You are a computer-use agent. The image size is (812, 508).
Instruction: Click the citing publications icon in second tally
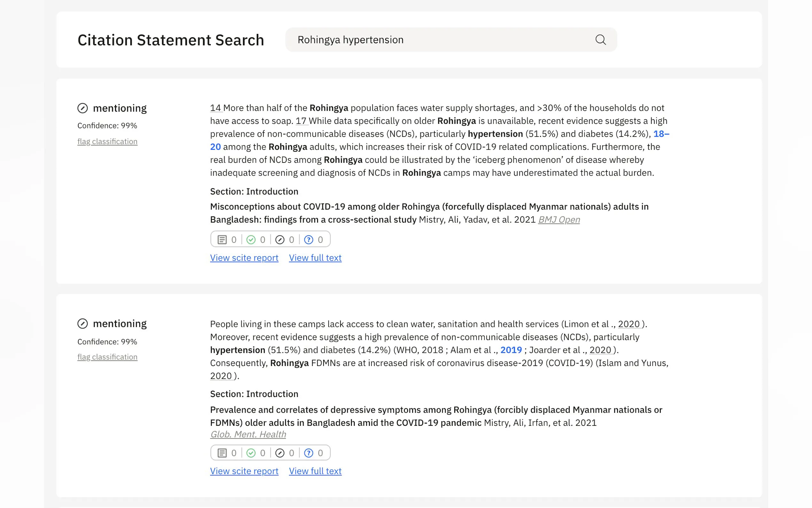(x=222, y=453)
